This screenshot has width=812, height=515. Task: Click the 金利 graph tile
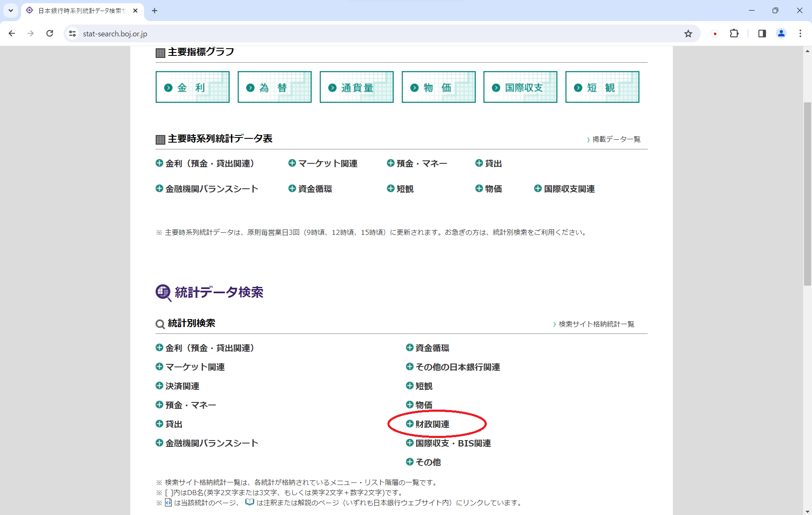coord(192,87)
